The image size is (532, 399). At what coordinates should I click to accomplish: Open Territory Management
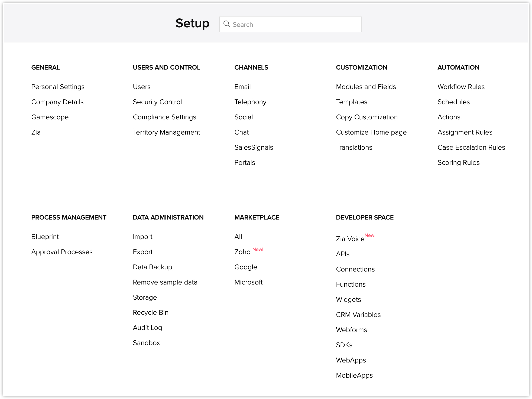167,132
